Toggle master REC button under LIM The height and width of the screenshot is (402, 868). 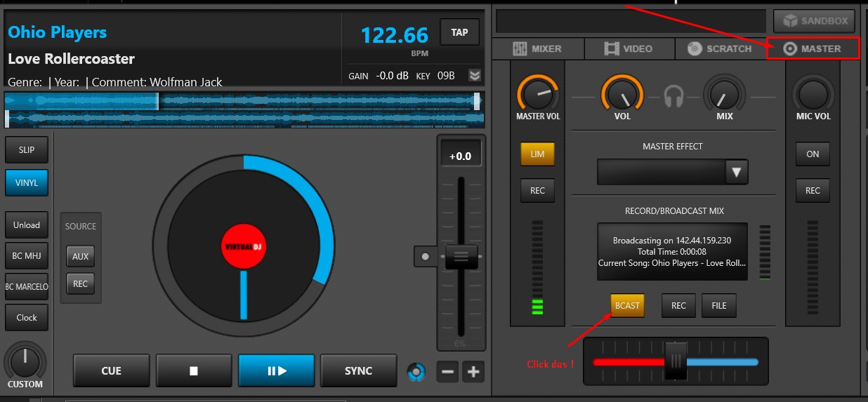coord(537,190)
